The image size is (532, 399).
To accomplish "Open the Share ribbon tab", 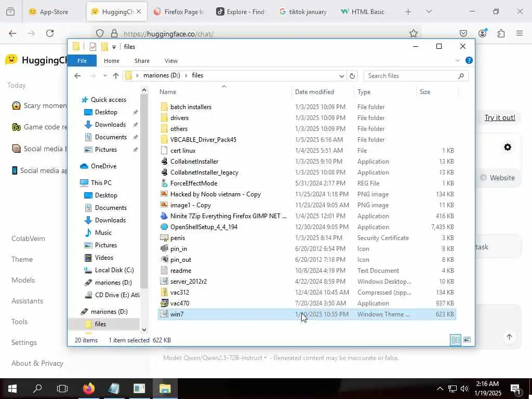I will [142, 61].
